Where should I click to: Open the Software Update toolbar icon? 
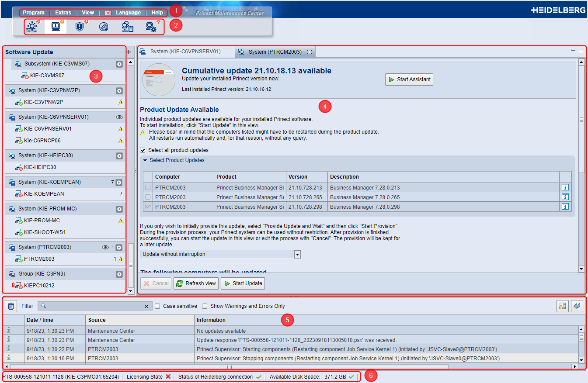[x=56, y=27]
